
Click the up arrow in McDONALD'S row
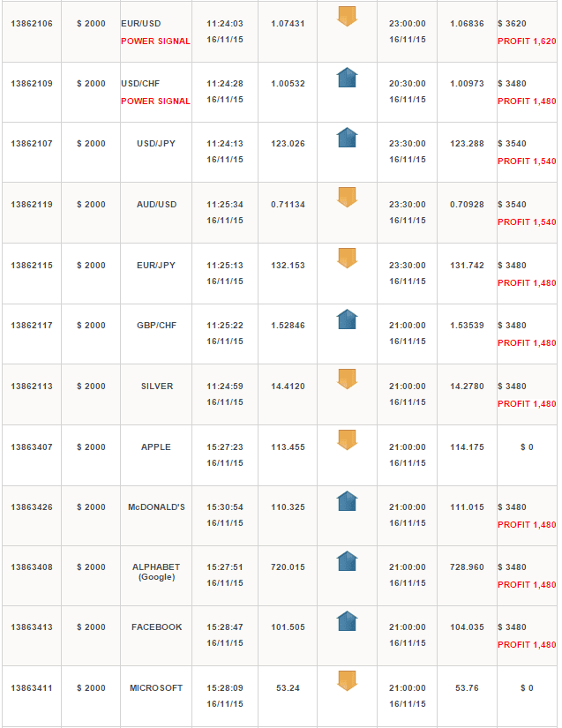coord(347,501)
